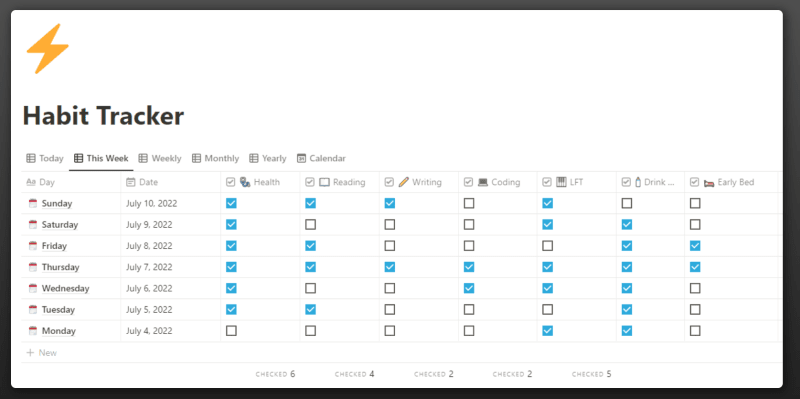
Task: Check Drink for Sunday
Action: [627, 204]
